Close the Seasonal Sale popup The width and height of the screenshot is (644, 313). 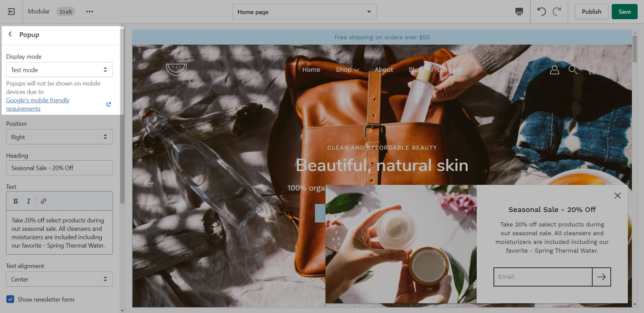click(617, 196)
